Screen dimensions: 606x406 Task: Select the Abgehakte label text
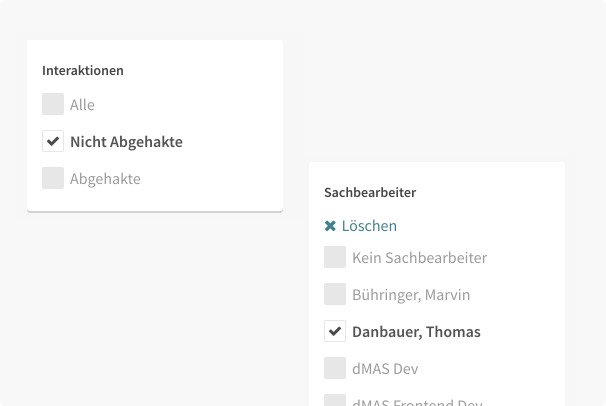pyautogui.click(x=105, y=179)
